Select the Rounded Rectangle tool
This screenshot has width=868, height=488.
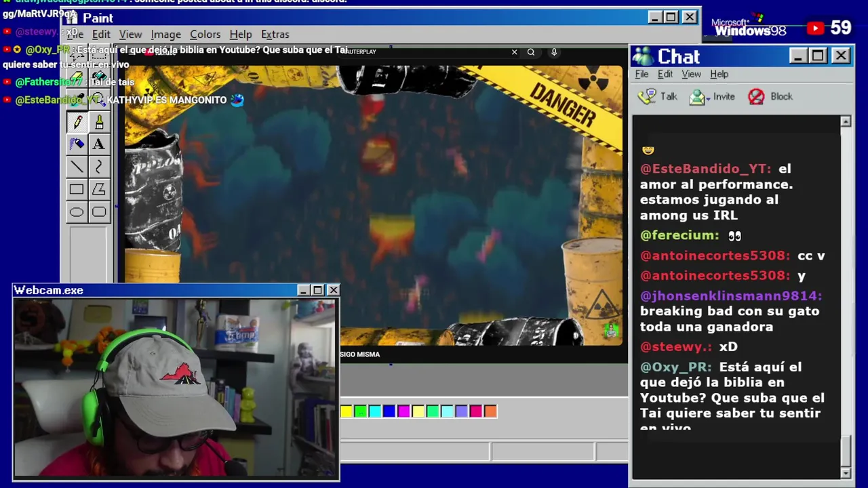pos(99,212)
